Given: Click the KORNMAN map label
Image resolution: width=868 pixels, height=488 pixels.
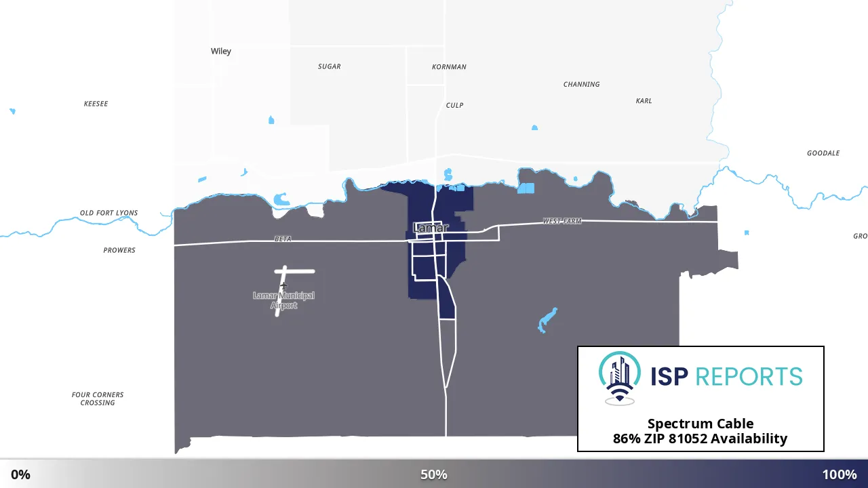Looking at the screenshot, I should pyautogui.click(x=449, y=67).
